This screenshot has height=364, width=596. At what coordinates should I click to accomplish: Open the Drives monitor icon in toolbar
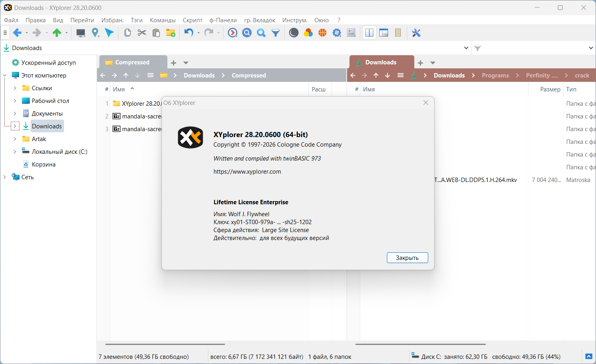click(81, 33)
